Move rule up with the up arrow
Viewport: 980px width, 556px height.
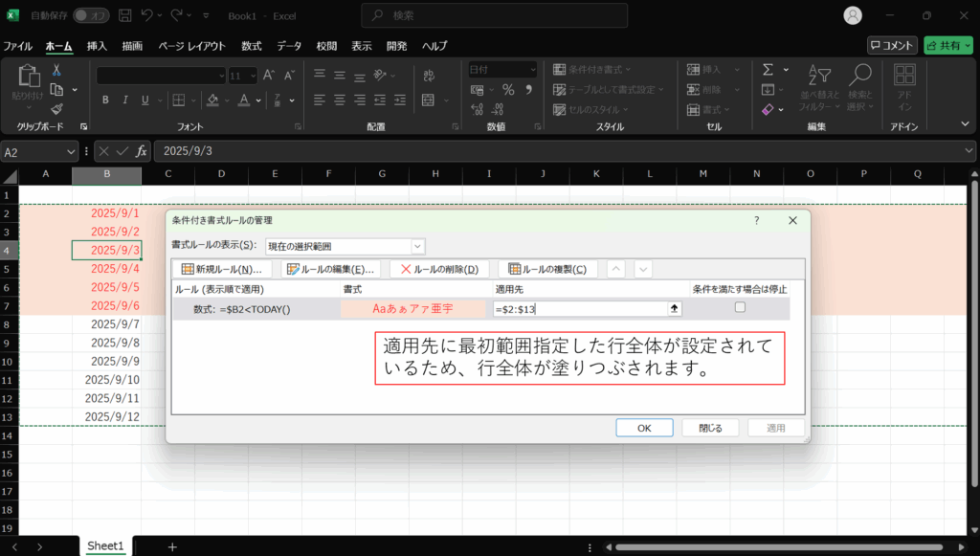(x=615, y=269)
